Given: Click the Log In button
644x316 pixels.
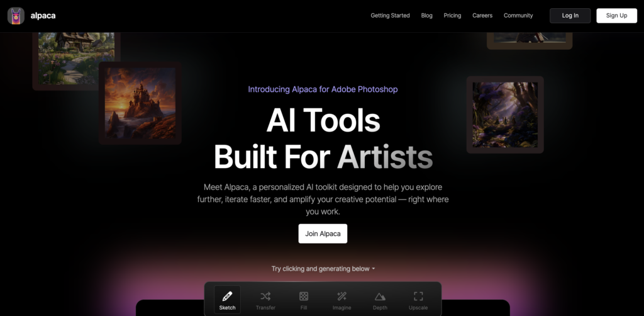Looking at the screenshot, I should click(x=570, y=16).
